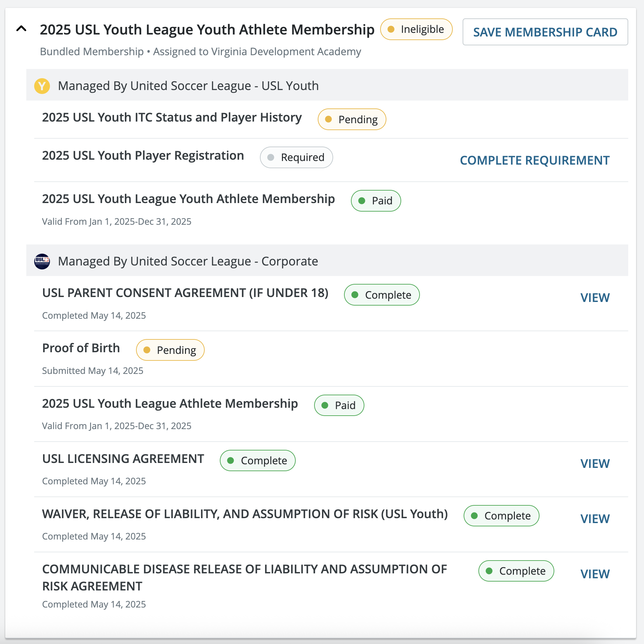Click the 'WAIVER, RELEASE OF LIABILITY' title
This screenshot has height=644, width=644.
coord(245,514)
